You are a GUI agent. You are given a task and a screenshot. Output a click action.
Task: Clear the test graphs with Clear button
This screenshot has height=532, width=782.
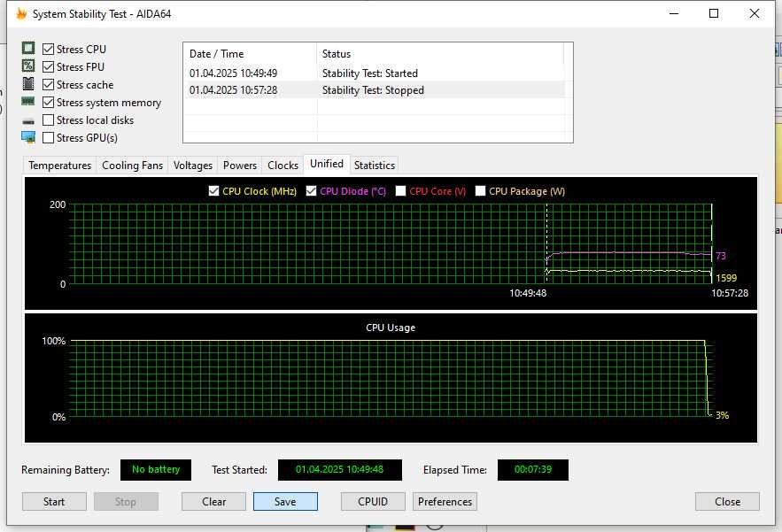(214, 502)
